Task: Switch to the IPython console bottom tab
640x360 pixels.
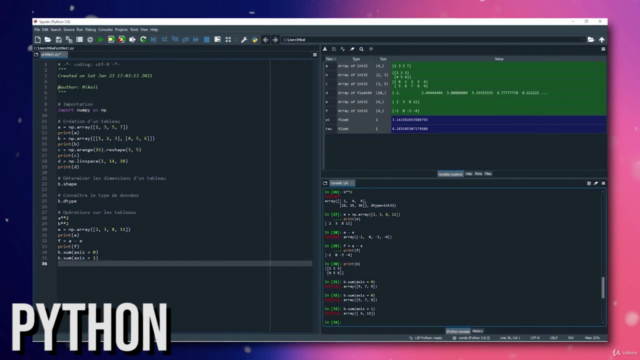Action: click(x=458, y=331)
